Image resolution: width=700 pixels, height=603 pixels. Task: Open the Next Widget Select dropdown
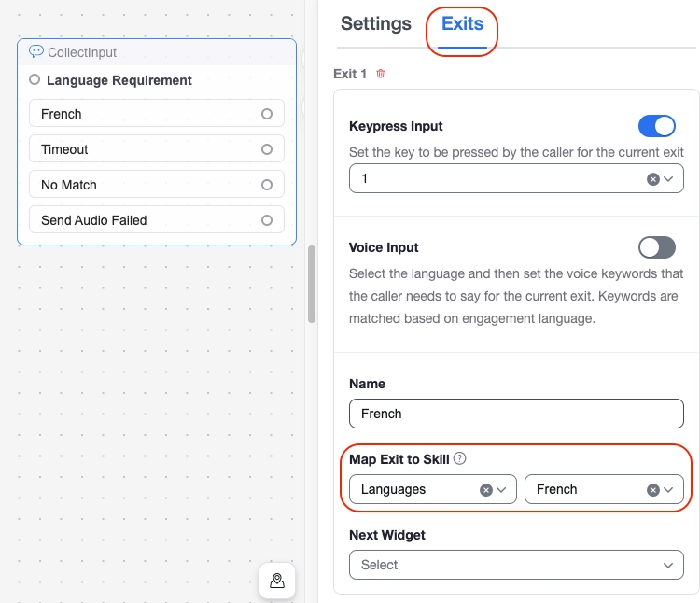pyautogui.click(x=516, y=565)
